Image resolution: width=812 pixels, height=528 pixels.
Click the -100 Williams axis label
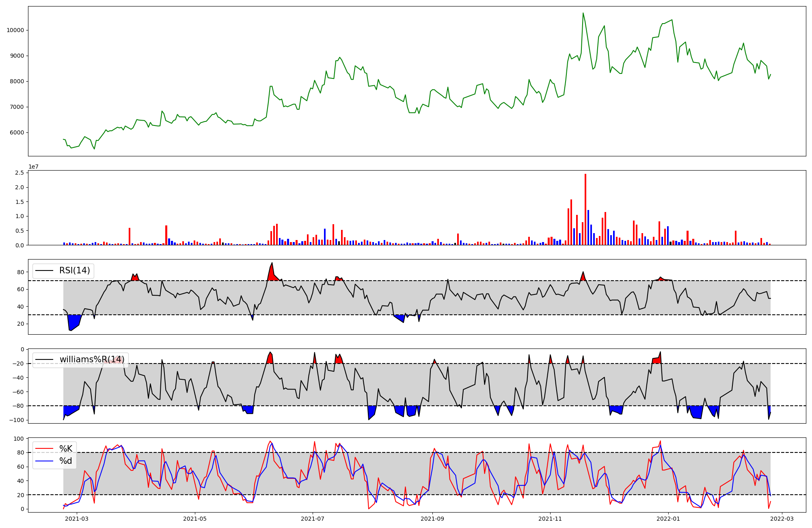(16, 420)
